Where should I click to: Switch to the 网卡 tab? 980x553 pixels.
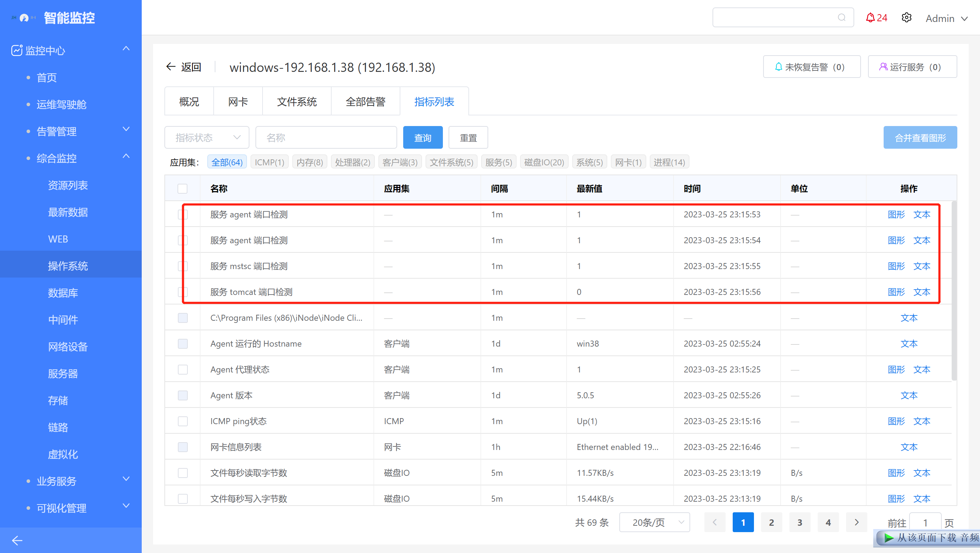tap(238, 102)
